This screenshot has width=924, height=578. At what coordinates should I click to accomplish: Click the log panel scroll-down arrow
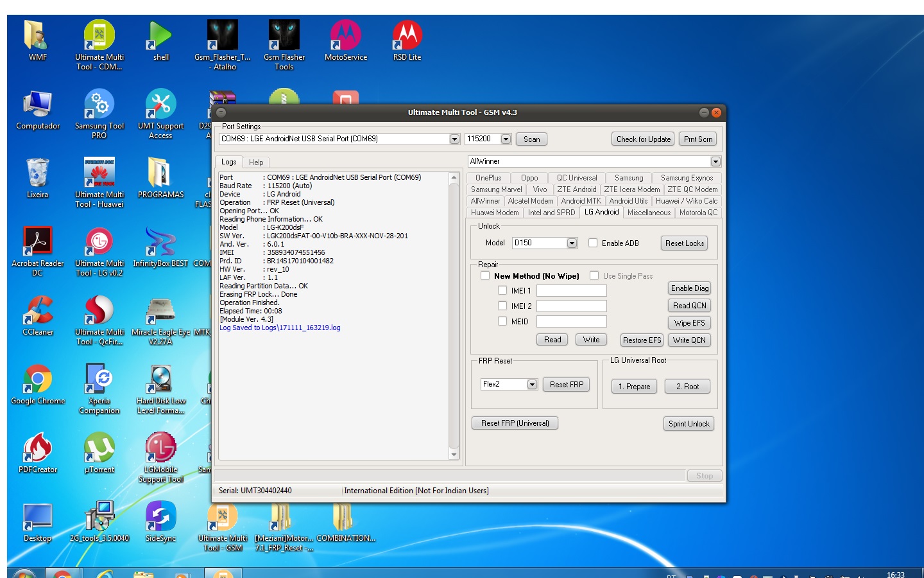click(x=454, y=455)
